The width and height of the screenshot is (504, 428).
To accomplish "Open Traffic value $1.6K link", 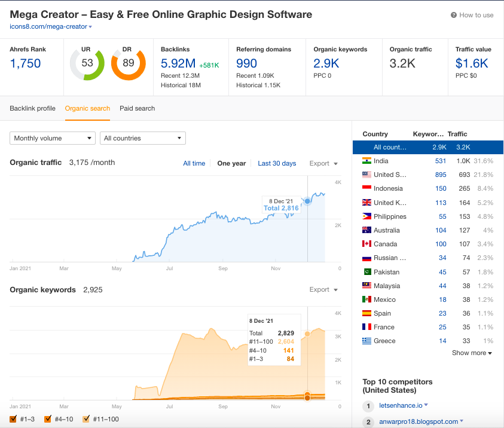I will click(472, 63).
